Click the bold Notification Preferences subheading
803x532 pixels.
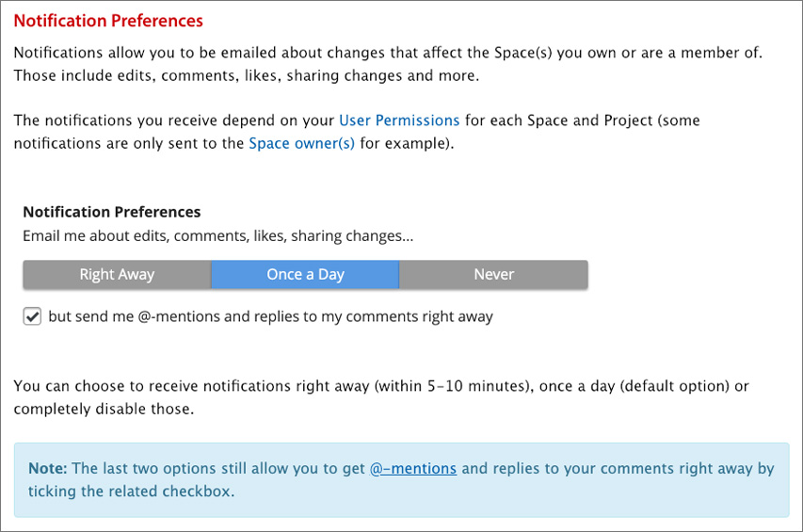pos(112,212)
